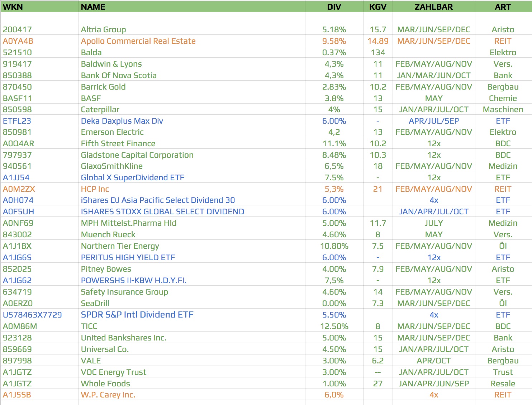Click the Chemie type cell
Screen dimensions: 532x405
click(503, 98)
